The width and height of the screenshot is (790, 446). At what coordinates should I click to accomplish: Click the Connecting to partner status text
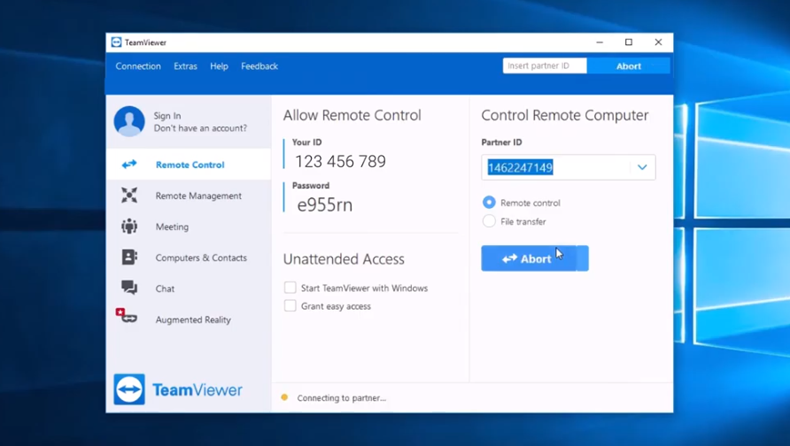[342, 398]
